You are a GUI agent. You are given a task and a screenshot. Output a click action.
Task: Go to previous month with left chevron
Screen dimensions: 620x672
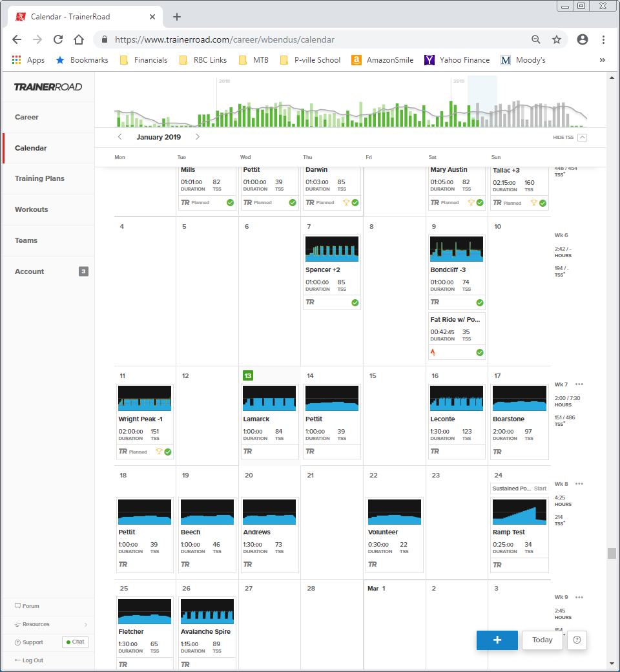pos(120,137)
